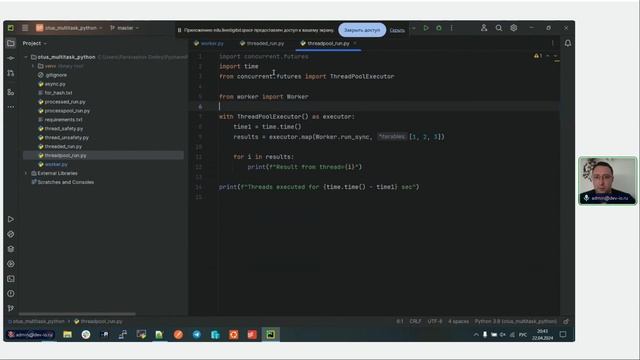Viewport: 640px width, 360px height.
Task: Click the presenter webcam thumbnail
Action: point(607,180)
